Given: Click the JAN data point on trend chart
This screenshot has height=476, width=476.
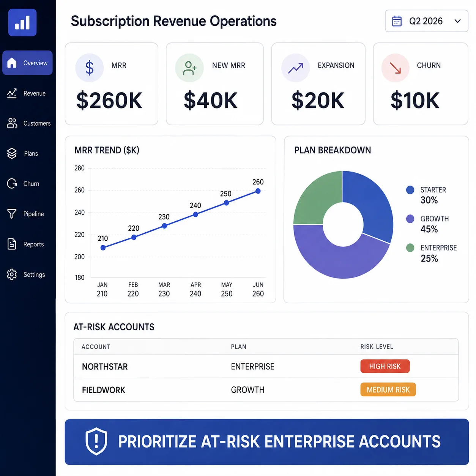Looking at the screenshot, I should tap(103, 247).
